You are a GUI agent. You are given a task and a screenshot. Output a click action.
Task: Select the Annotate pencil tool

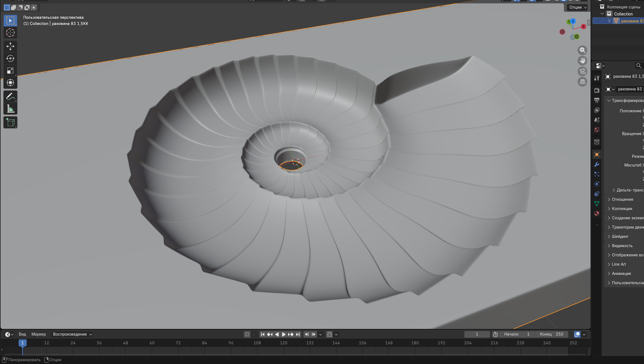click(x=10, y=97)
